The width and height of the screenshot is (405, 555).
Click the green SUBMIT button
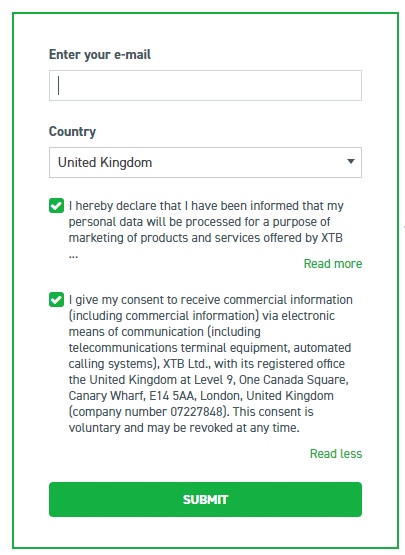pyautogui.click(x=205, y=499)
